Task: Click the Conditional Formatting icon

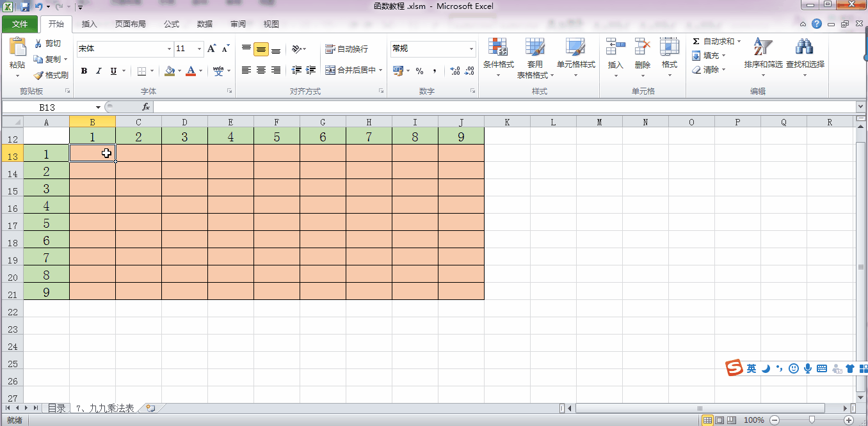Action: tap(498, 48)
